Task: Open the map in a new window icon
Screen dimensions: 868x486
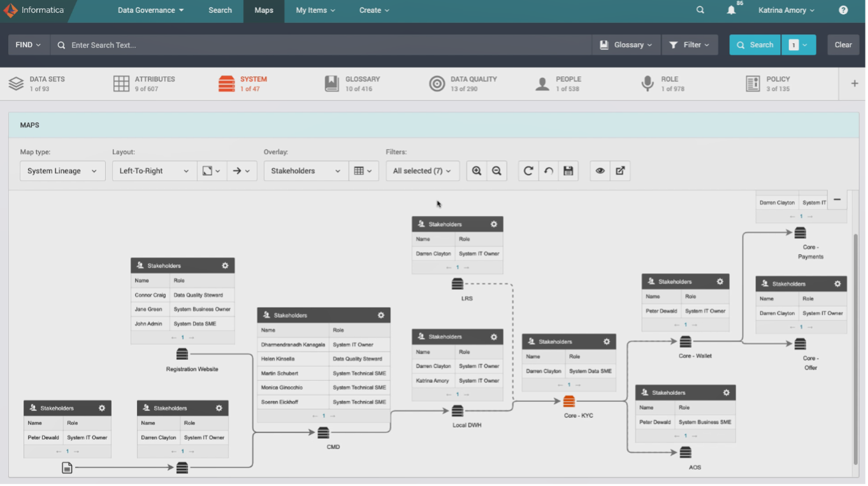Action: tap(620, 171)
